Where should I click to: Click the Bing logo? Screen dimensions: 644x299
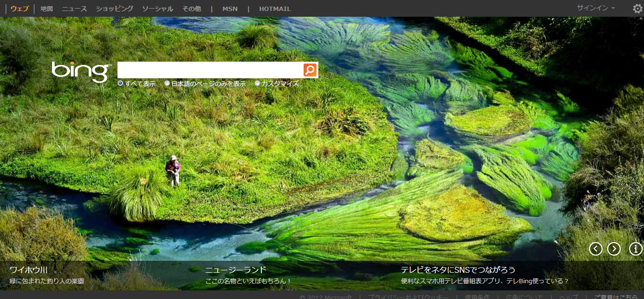81,71
